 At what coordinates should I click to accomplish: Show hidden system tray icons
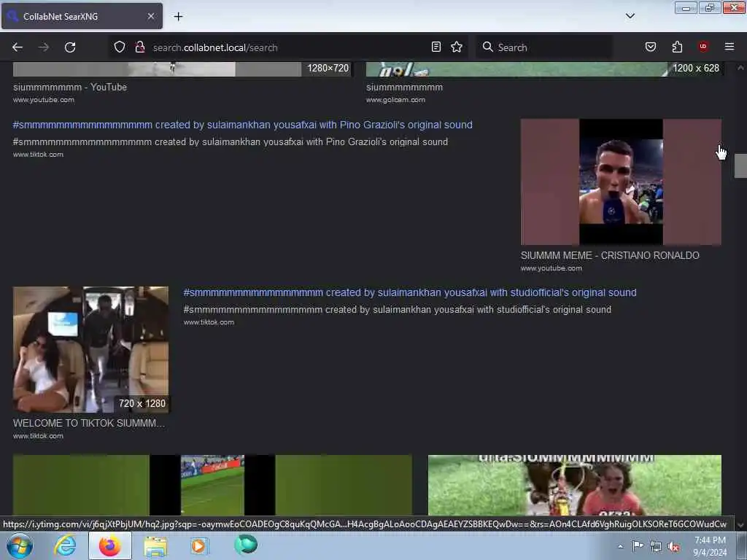(620, 546)
